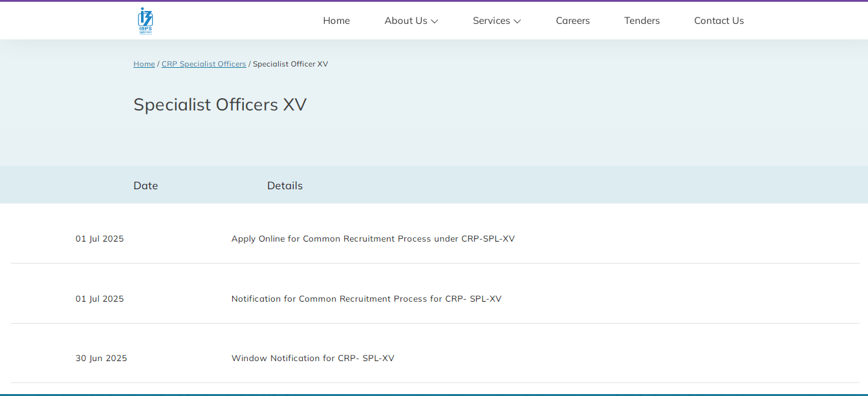
Task: Select the Date column header
Action: point(146,185)
